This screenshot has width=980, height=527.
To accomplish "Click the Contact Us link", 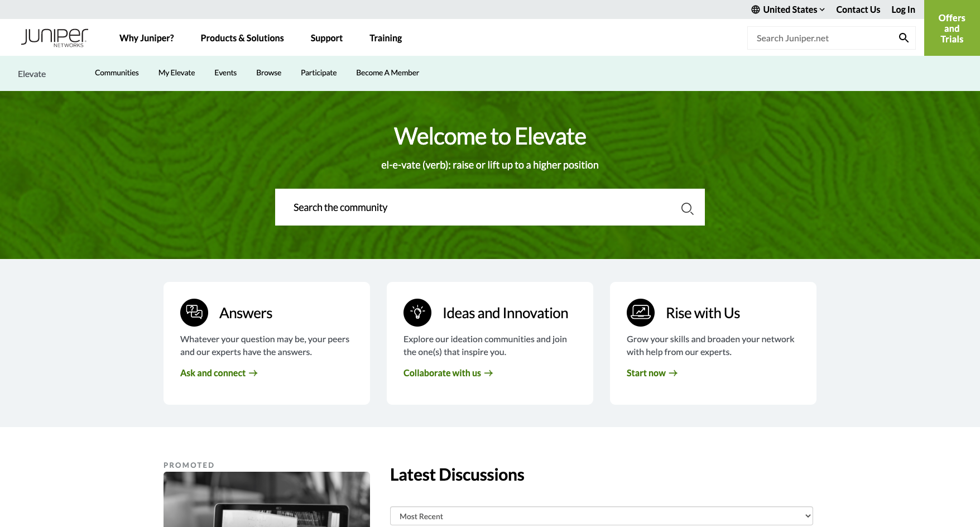I will click(x=858, y=9).
